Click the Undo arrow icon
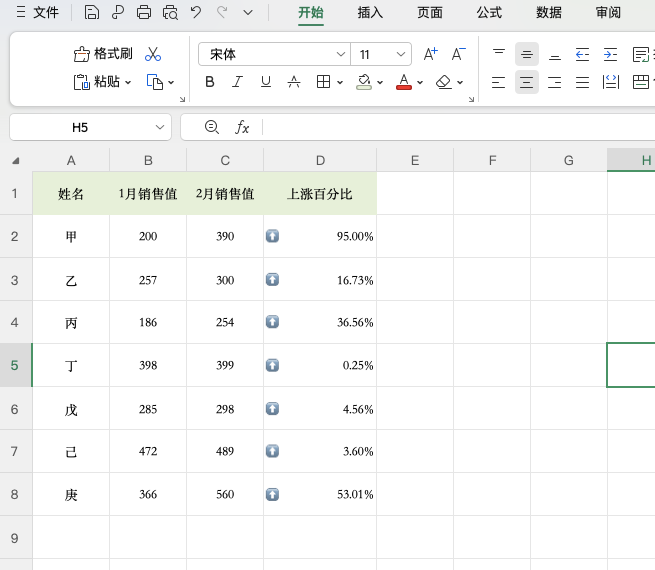The width and height of the screenshot is (655, 570). pyautogui.click(x=196, y=13)
